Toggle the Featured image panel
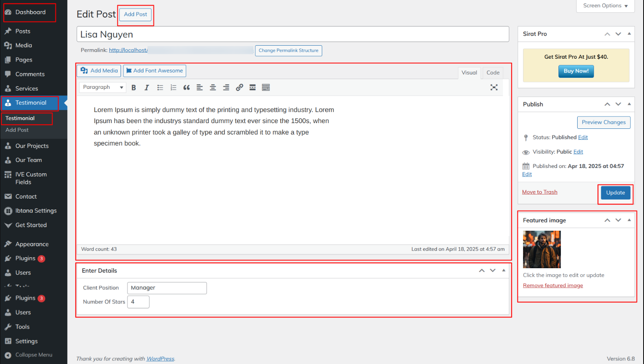This screenshot has height=364, width=644. (x=629, y=220)
